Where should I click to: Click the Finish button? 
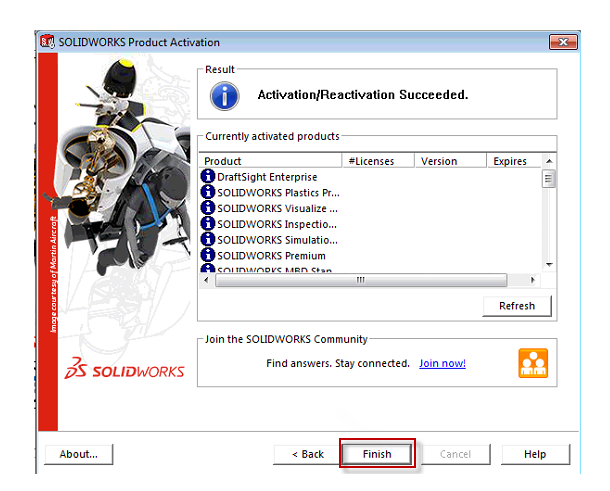tap(377, 454)
